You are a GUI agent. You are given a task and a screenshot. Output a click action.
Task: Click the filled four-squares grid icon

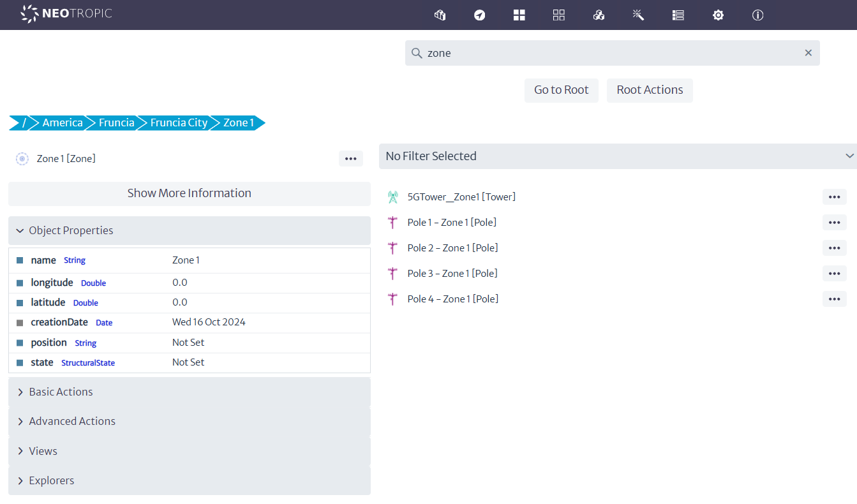pos(519,15)
